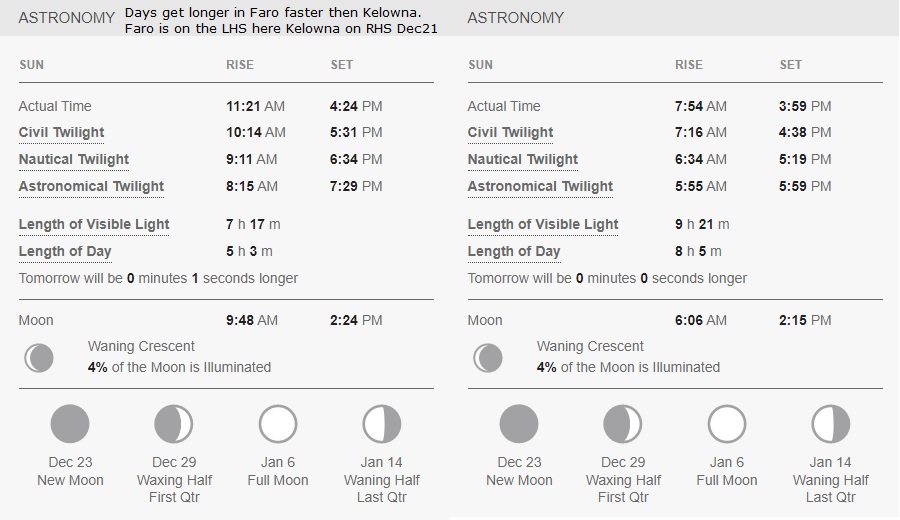Select the Kelowna panel's Dec 23 New Moon icon
Image resolution: width=900 pixels, height=520 pixels.
coord(519,424)
